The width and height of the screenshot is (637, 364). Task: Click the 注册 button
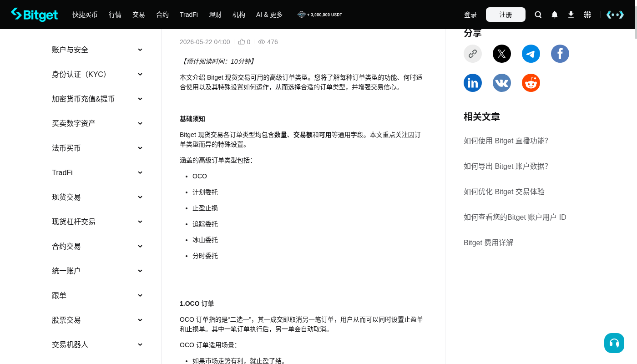pos(506,15)
